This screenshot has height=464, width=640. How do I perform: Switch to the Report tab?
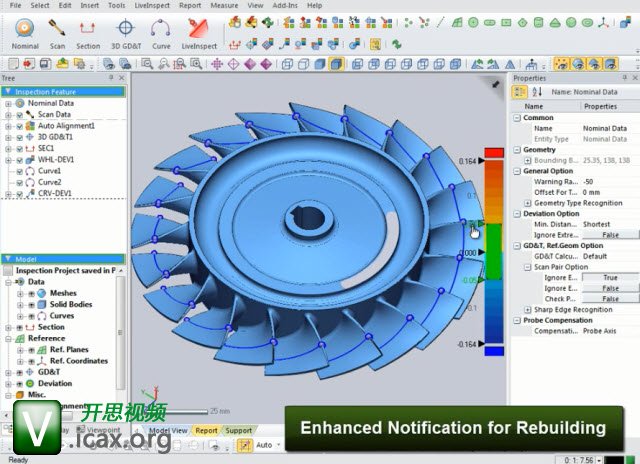point(206,430)
